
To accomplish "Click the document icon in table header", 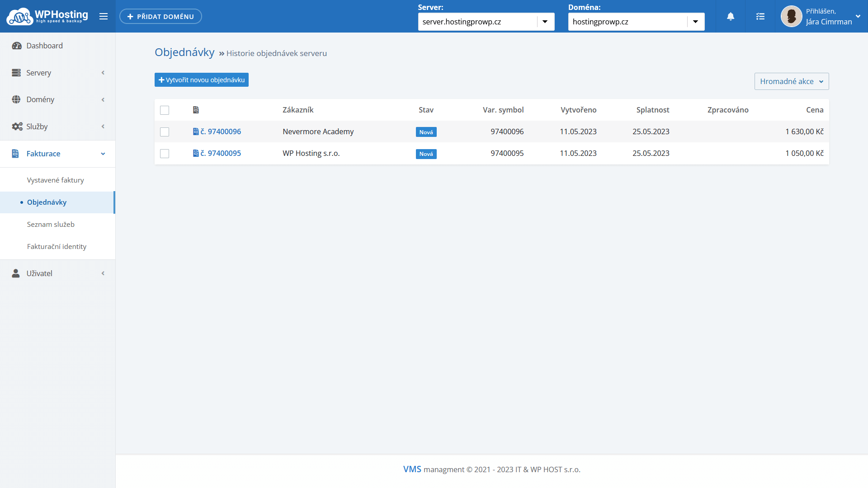I will pos(196,110).
